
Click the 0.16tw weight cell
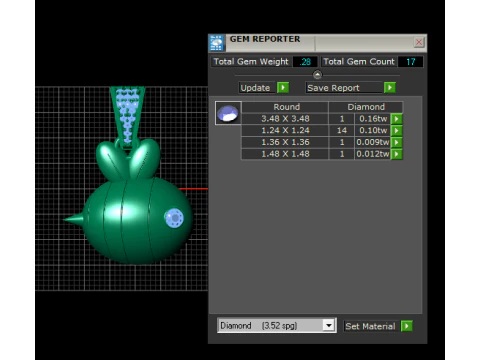373,119
